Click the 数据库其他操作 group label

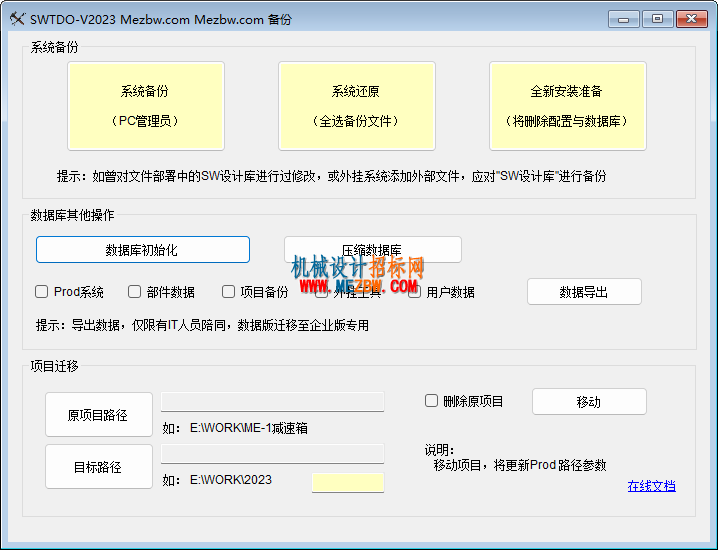coord(72,215)
